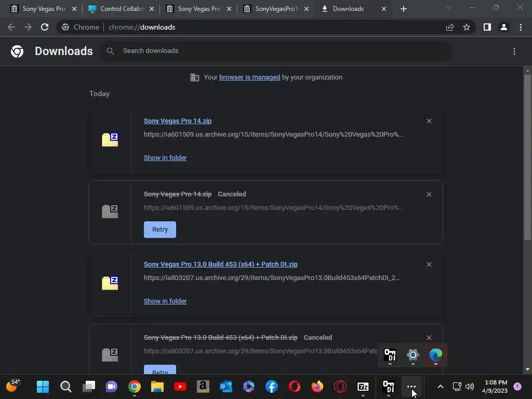
Task: Open File Explorer from taskbar
Action: pyautogui.click(x=157, y=387)
